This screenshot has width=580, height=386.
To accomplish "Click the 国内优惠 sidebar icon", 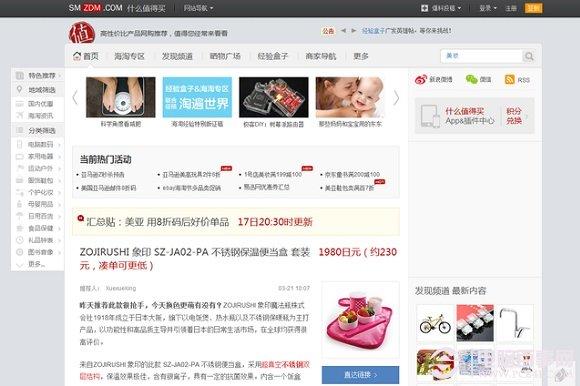I will [20, 104].
